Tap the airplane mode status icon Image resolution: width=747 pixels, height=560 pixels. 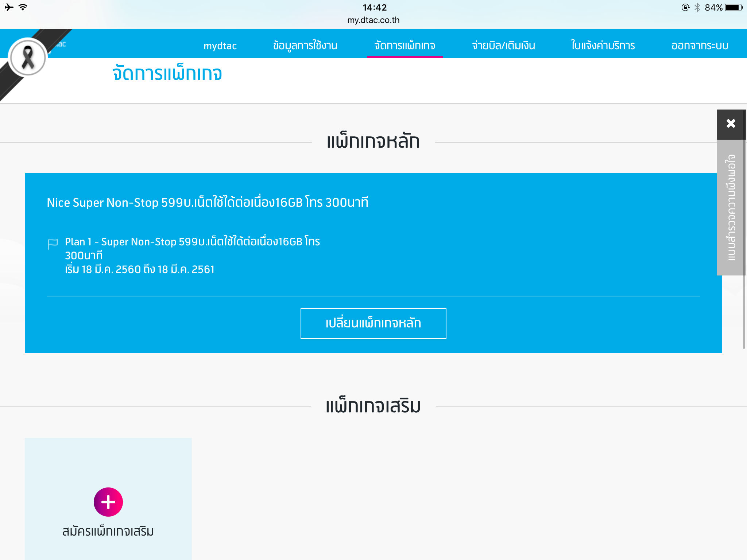coord(9,7)
